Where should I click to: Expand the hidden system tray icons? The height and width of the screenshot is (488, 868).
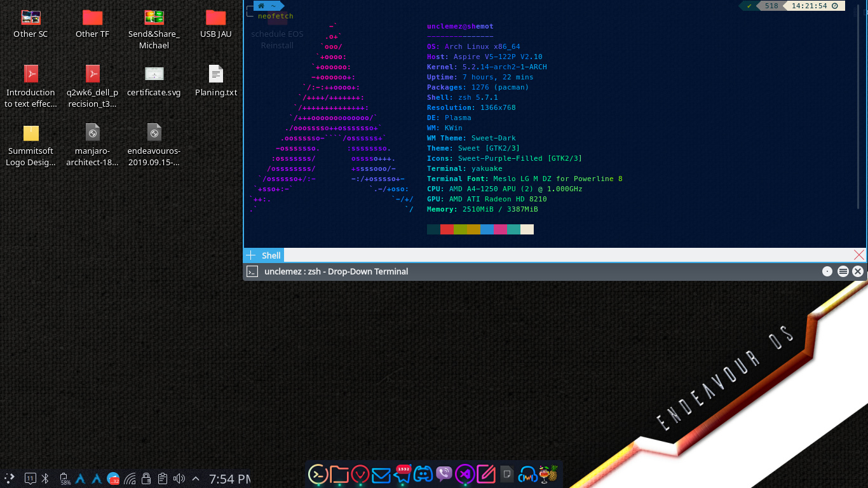coord(196,478)
